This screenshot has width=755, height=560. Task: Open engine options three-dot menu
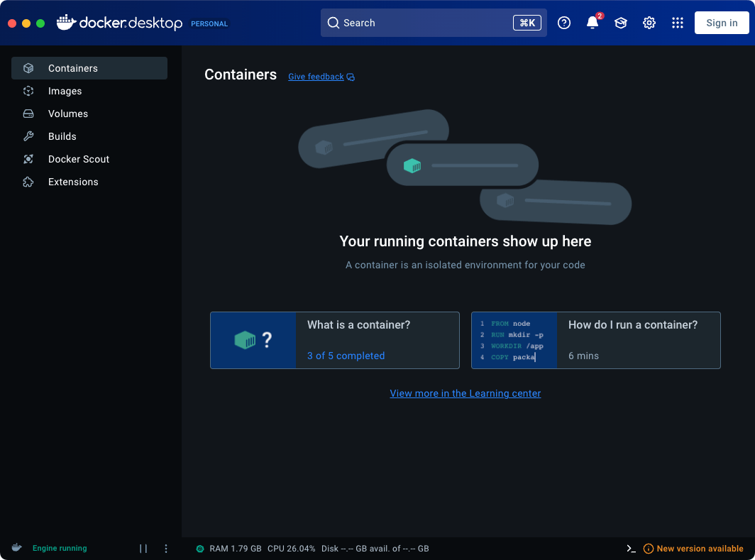click(166, 549)
